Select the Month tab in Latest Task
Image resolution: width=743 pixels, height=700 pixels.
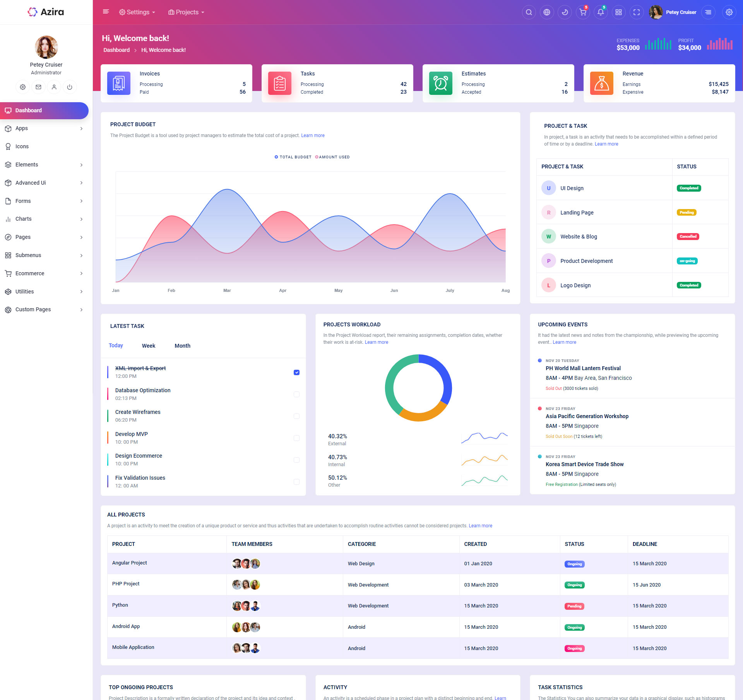click(182, 346)
